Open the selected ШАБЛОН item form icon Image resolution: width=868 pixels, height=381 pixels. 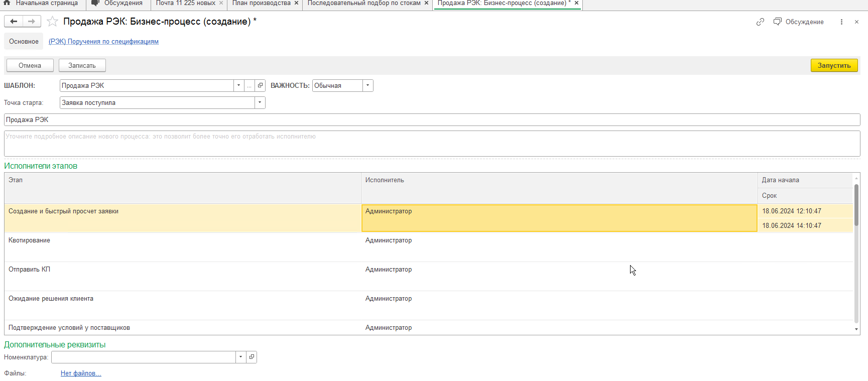260,86
